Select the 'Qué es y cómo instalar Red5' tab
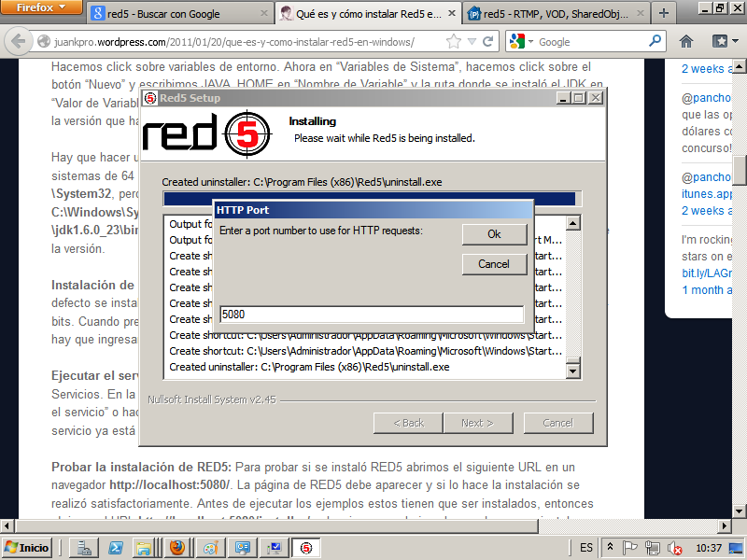 tap(368, 14)
